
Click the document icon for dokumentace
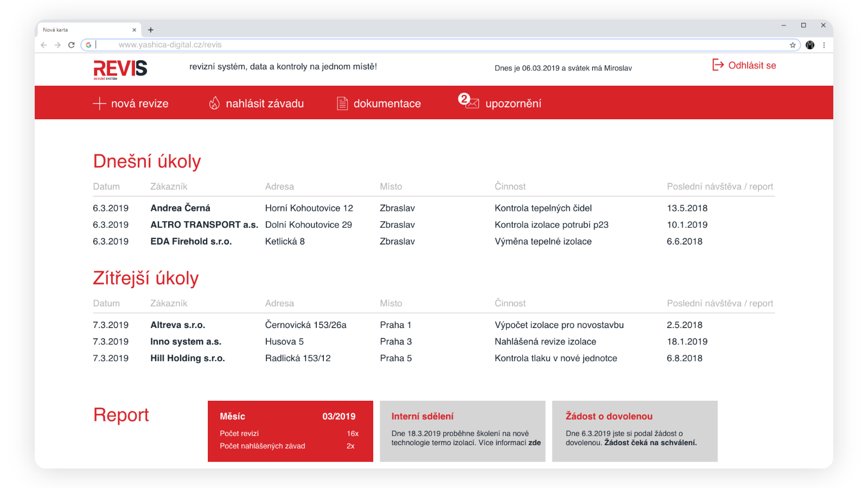tap(342, 103)
